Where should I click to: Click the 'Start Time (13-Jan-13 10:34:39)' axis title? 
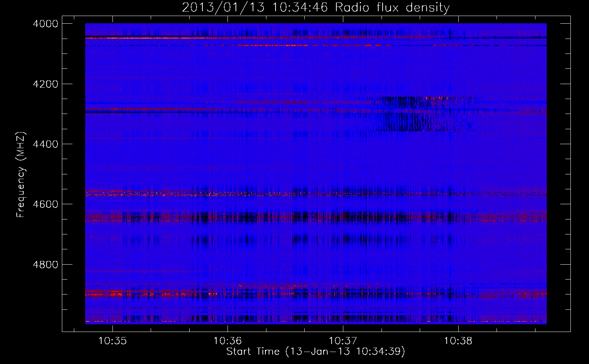[316, 352]
